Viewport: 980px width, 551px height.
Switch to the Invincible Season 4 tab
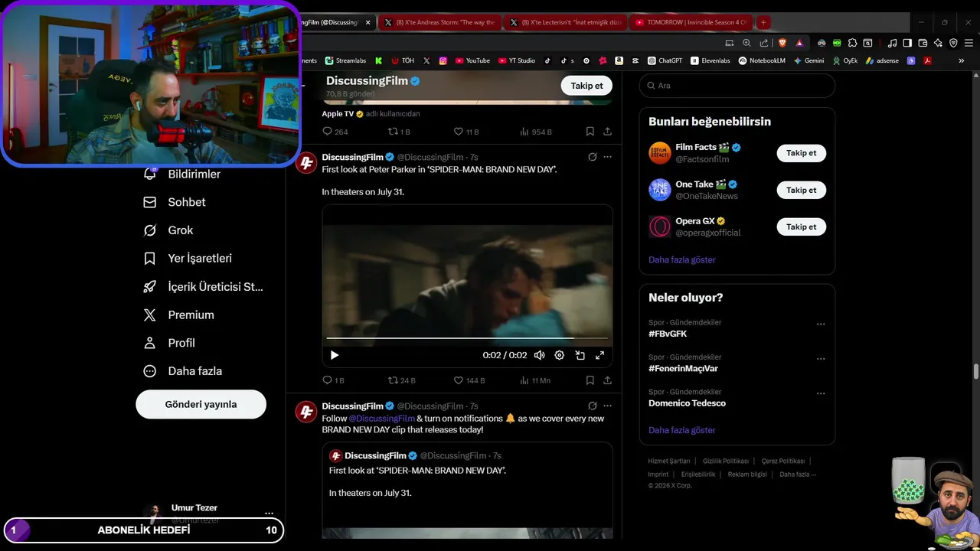[x=691, y=22]
